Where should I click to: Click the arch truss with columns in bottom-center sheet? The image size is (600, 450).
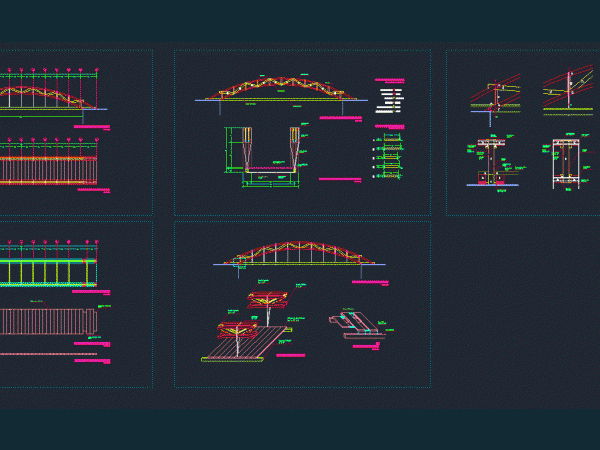[x=299, y=258]
